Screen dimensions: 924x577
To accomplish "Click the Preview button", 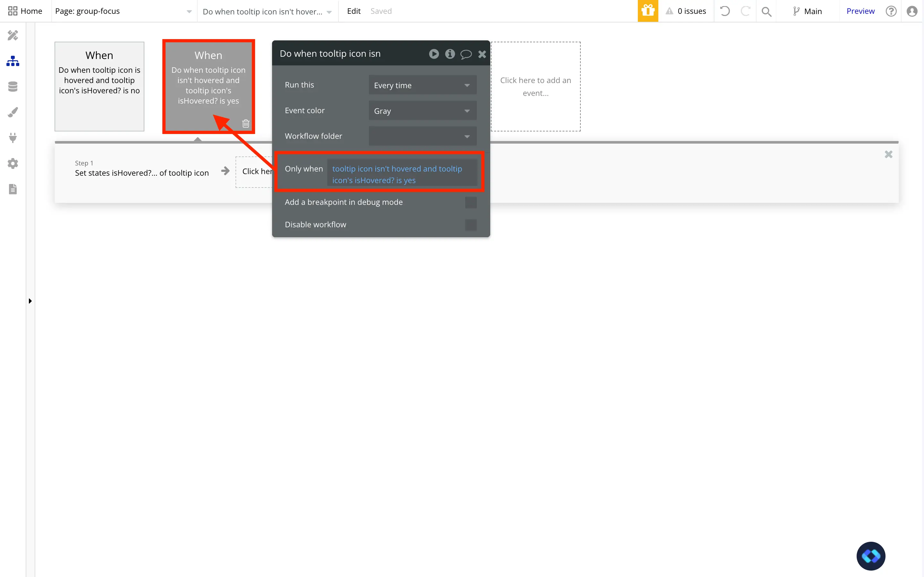I will (860, 11).
